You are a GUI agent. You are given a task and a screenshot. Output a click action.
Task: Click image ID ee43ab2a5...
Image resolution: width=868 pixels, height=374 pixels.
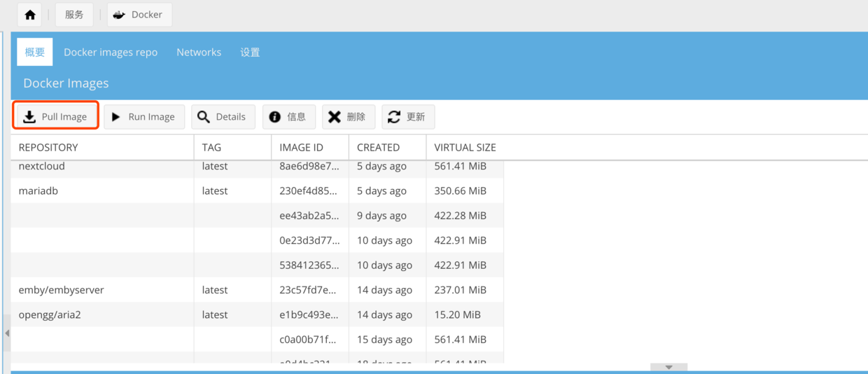click(309, 216)
